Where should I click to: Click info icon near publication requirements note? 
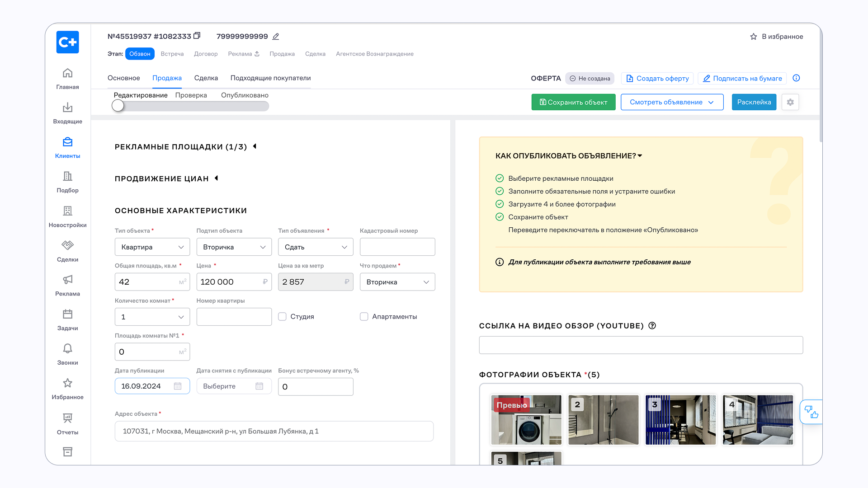tap(500, 262)
